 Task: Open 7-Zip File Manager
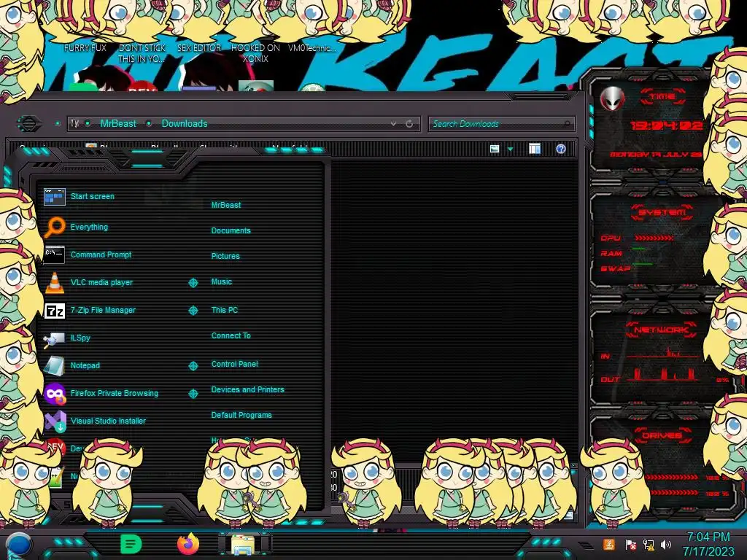[x=90, y=310]
